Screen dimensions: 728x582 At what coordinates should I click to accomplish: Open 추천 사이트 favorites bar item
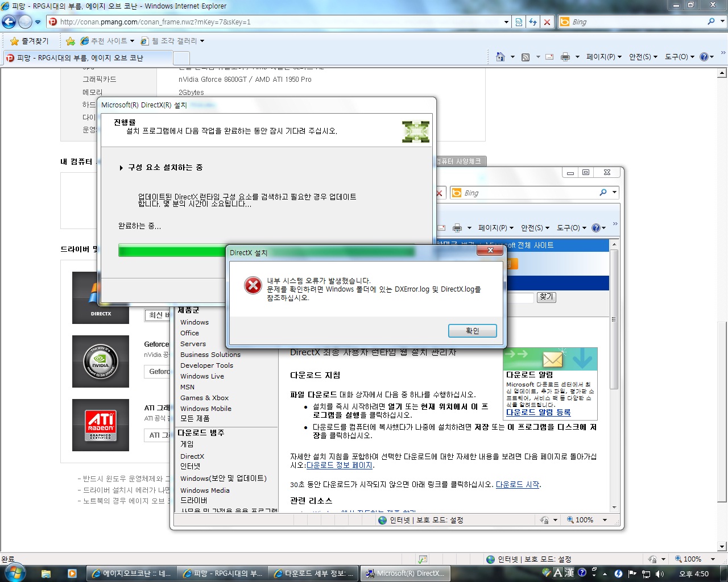click(x=107, y=41)
